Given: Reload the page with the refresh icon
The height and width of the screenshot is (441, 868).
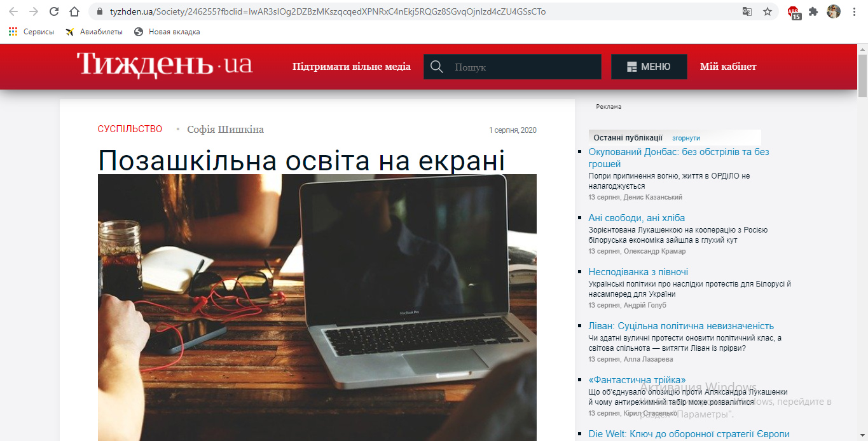Looking at the screenshot, I should pyautogui.click(x=54, y=11).
